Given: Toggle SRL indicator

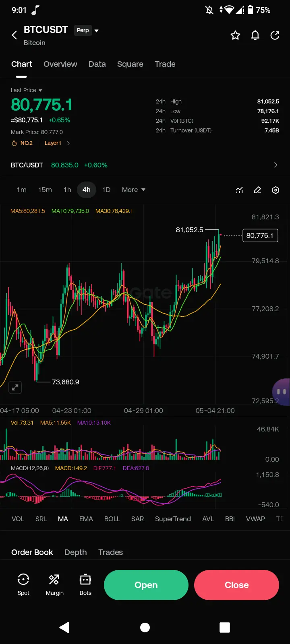Looking at the screenshot, I should click(41, 519).
